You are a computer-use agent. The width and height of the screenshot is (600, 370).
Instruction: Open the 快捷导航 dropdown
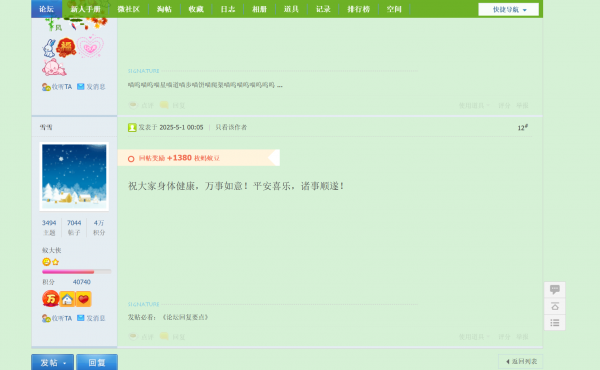point(508,10)
